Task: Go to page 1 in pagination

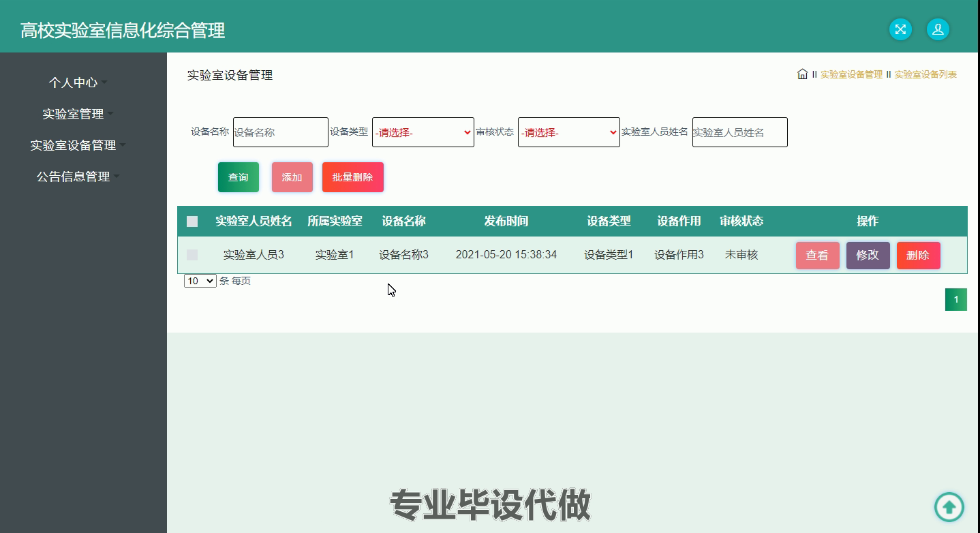Action: point(956,299)
